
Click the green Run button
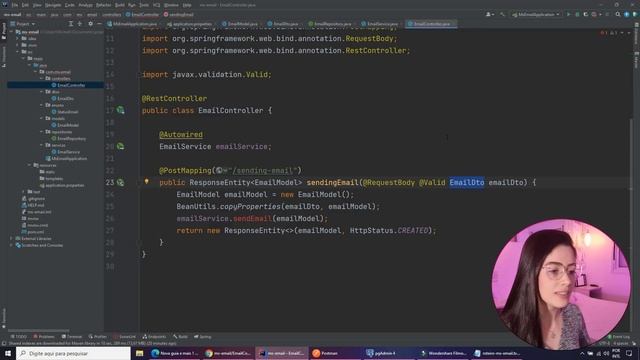568,15
